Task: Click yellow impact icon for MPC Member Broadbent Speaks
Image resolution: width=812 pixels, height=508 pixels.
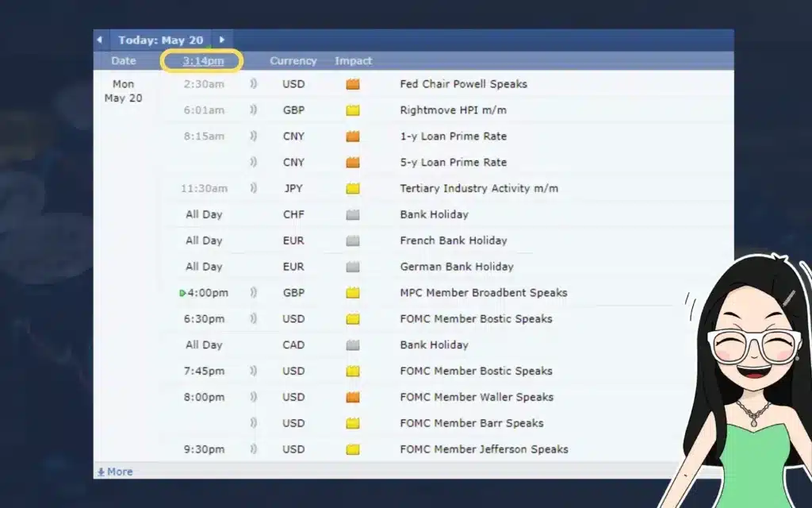Action: click(353, 293)
